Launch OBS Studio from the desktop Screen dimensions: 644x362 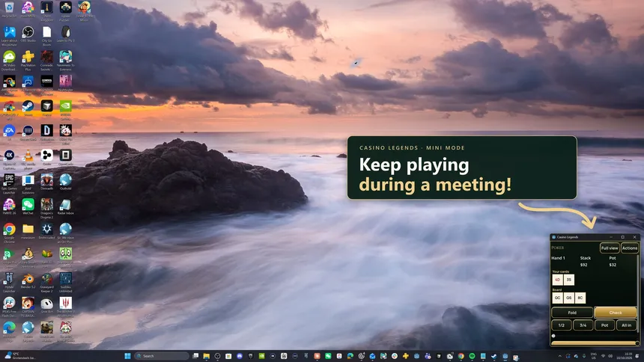[28, 34]
